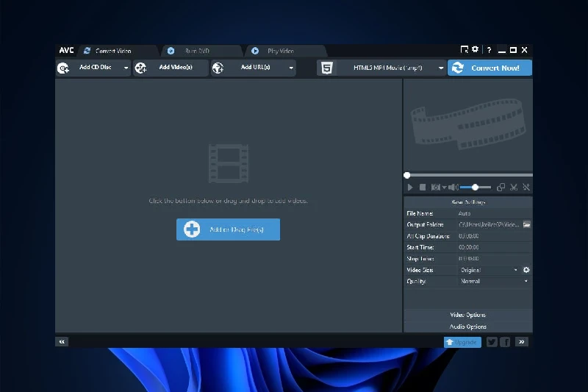The width and height of the screenshot is (588, 392).
Task: Open the Facebook icon
Action: 505,342
